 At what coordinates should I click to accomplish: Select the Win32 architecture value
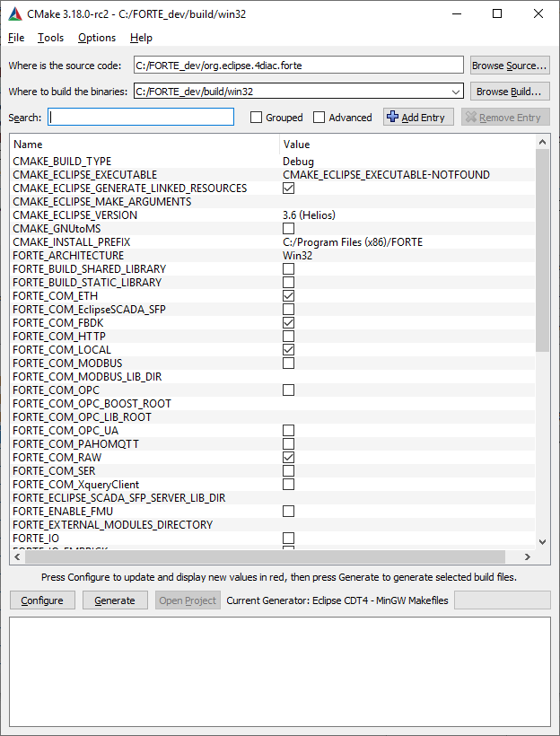click(297, 256)
